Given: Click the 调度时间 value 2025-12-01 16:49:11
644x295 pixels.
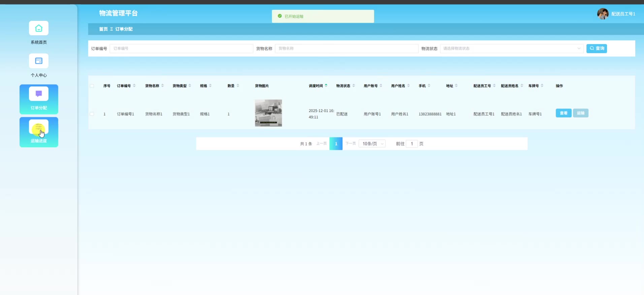Looking at the screenshot, I should (x=322, y=114).
